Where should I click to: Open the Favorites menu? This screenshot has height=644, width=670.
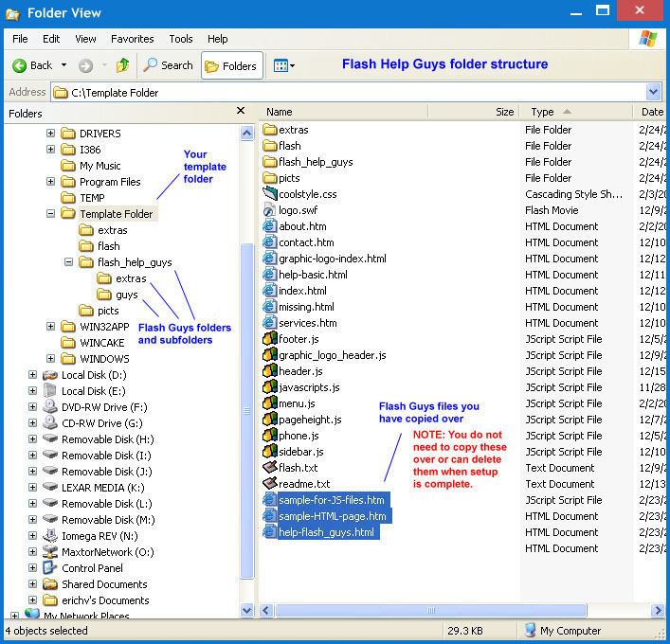pos(132,39)
